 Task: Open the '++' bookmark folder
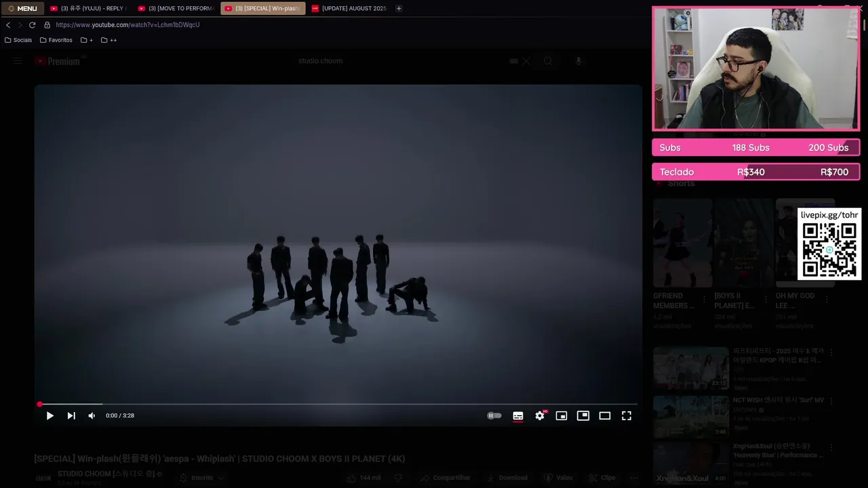click(108, 40)
